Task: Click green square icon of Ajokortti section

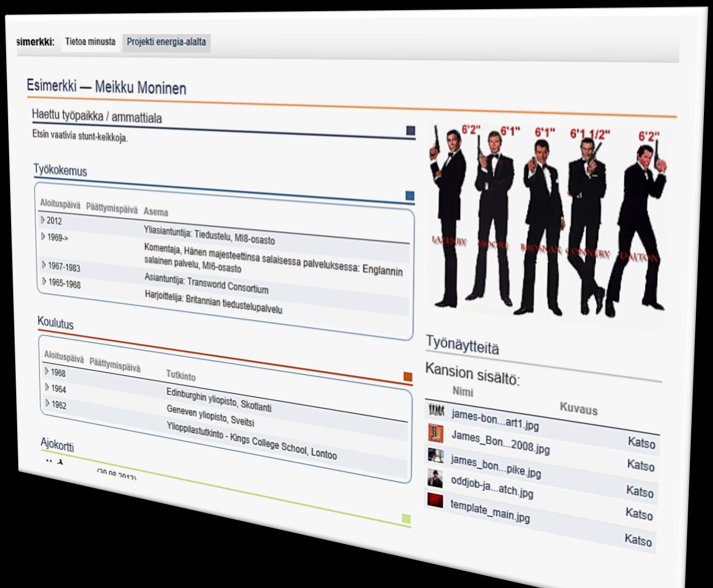Action: click(406, 519)
